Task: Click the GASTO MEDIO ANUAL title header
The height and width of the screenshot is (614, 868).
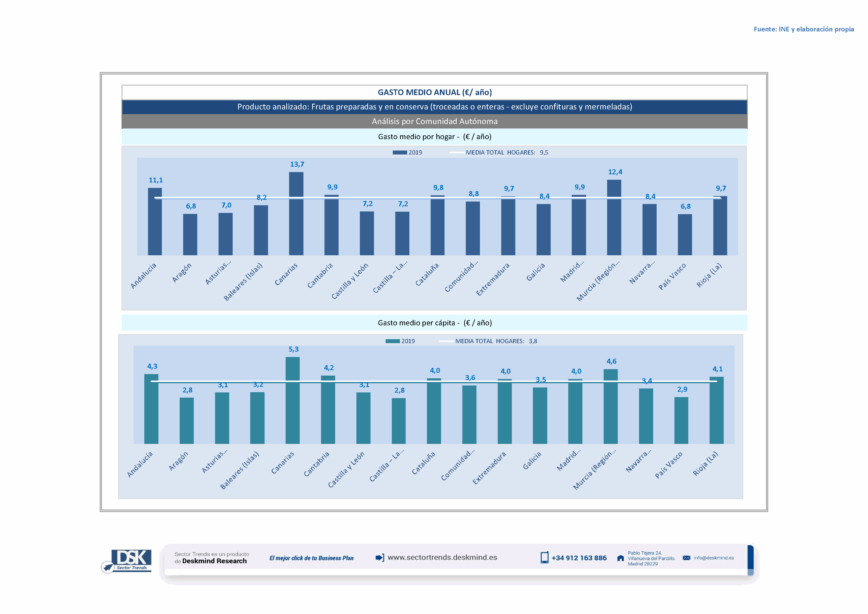Action: [x=434, y=92]
